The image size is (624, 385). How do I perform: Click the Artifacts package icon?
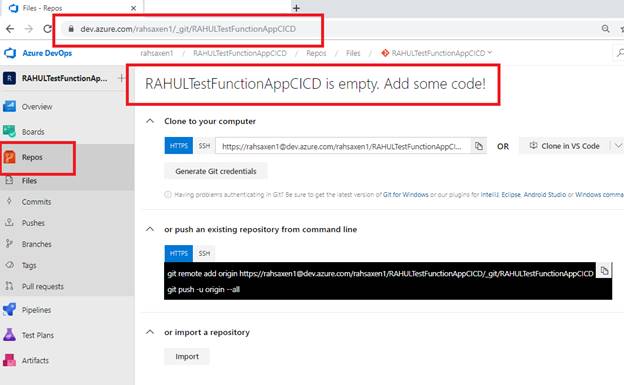10,360
